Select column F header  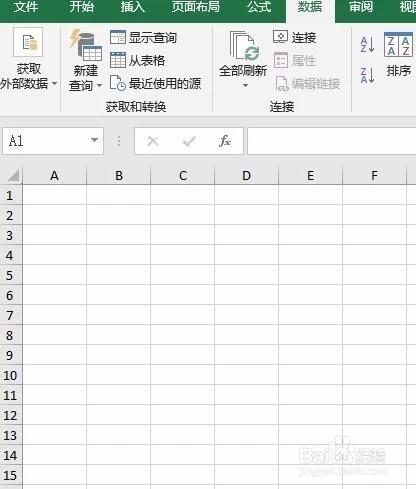click(x=374, y=175)
